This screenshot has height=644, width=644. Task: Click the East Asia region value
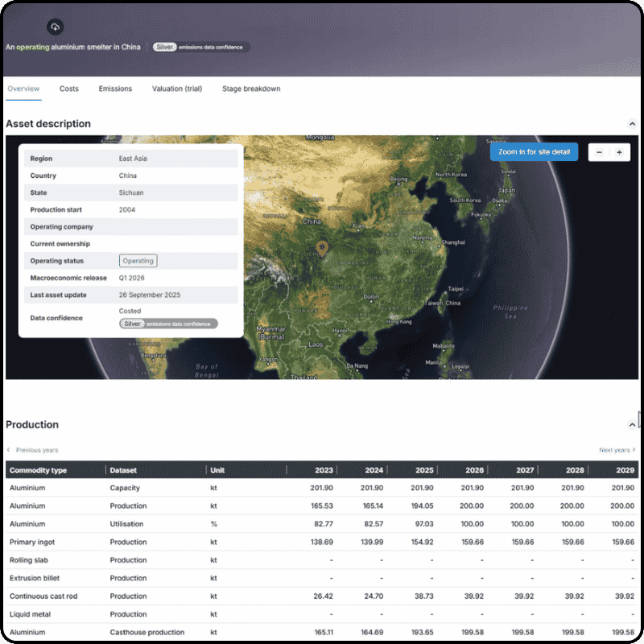(x=133, y=159)
